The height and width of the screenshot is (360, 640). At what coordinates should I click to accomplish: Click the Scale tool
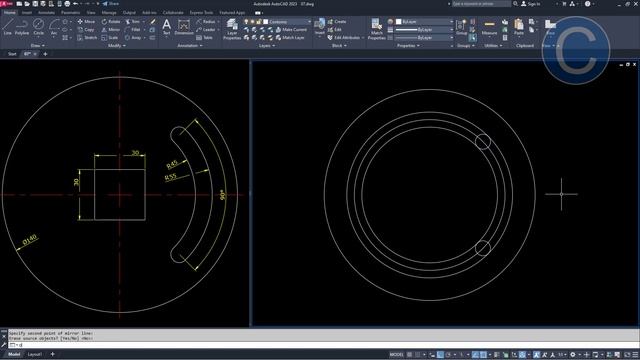(x=110, y=38)
